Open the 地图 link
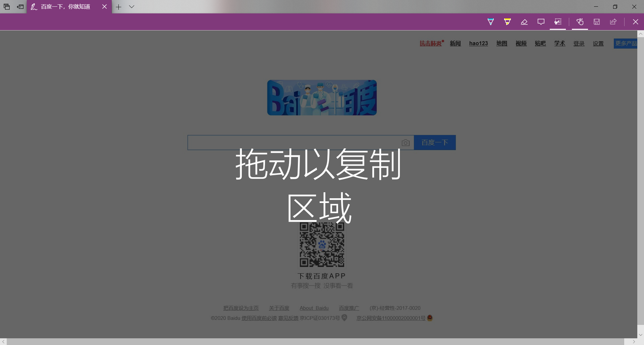 point(502,44)
